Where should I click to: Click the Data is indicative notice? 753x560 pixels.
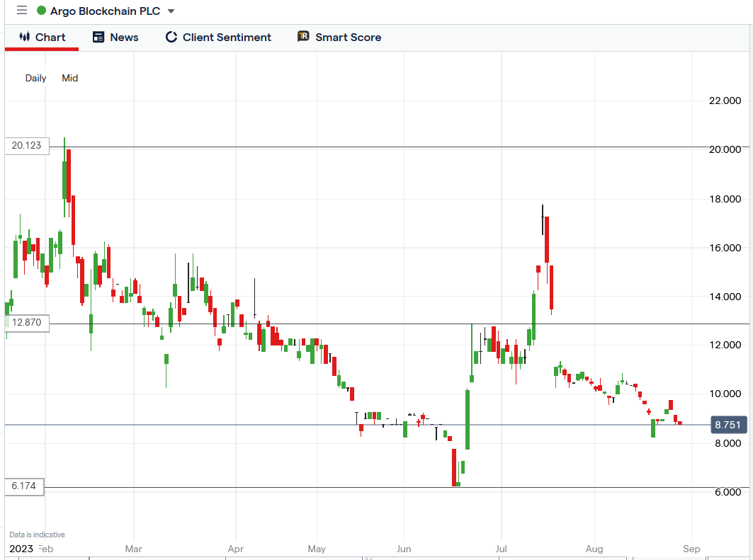tap(37, 535)
